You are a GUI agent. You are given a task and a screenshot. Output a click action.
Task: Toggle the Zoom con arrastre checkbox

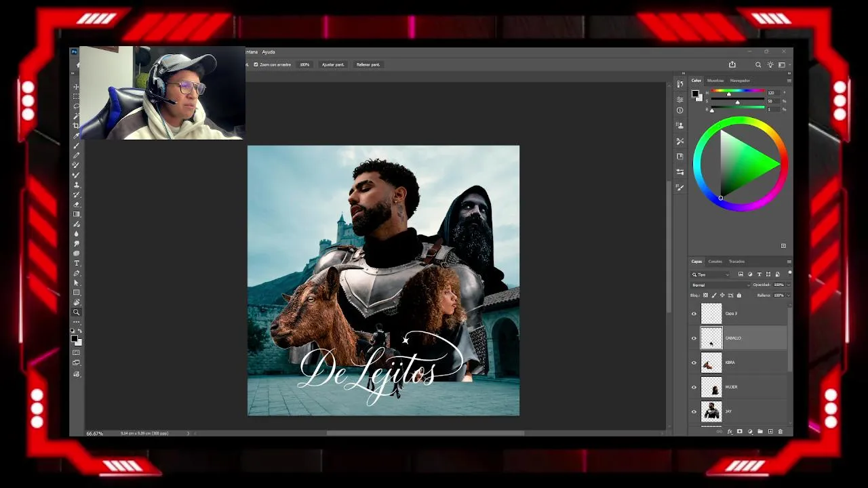click(x=256, y=64)
